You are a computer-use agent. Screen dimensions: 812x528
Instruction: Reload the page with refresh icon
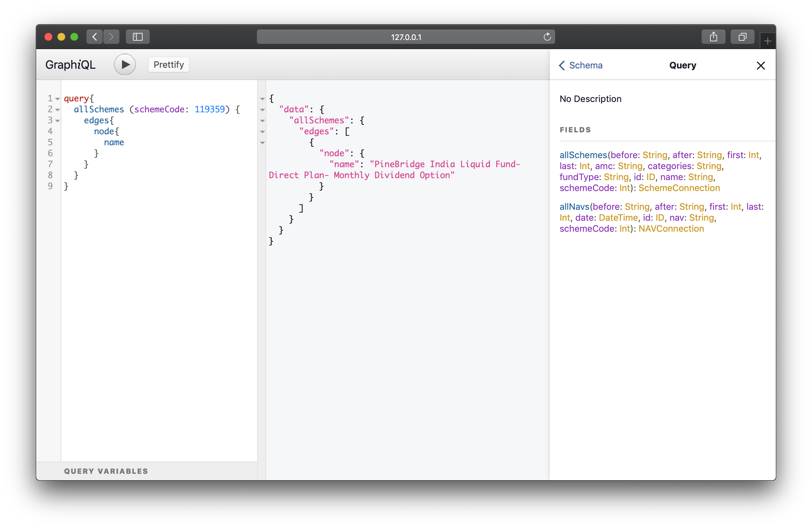coord(547,37)
